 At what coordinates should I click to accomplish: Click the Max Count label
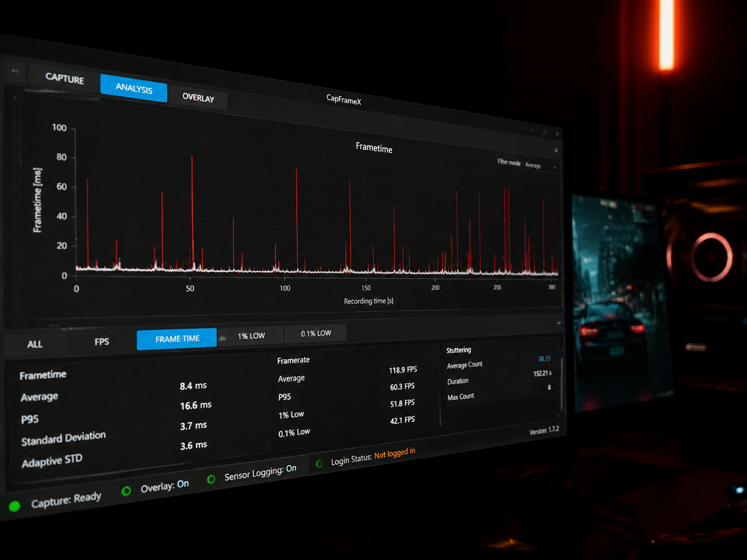tap(461, 397)
